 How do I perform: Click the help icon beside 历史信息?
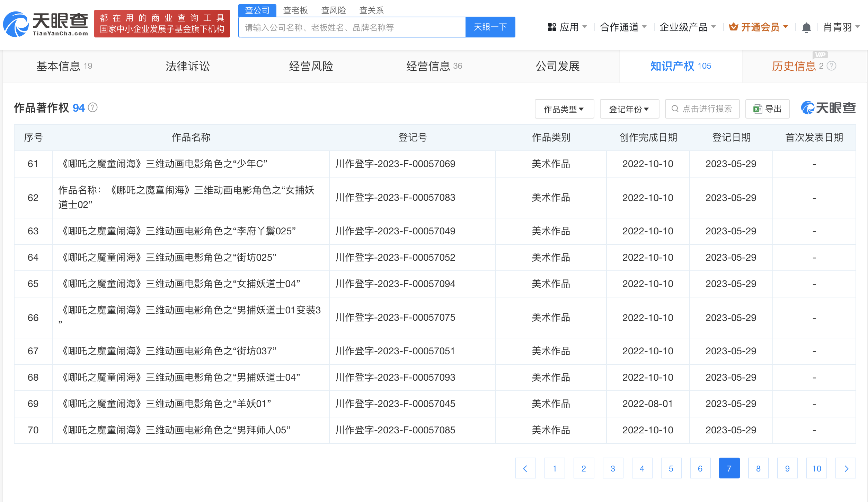[x=832, y=66]
